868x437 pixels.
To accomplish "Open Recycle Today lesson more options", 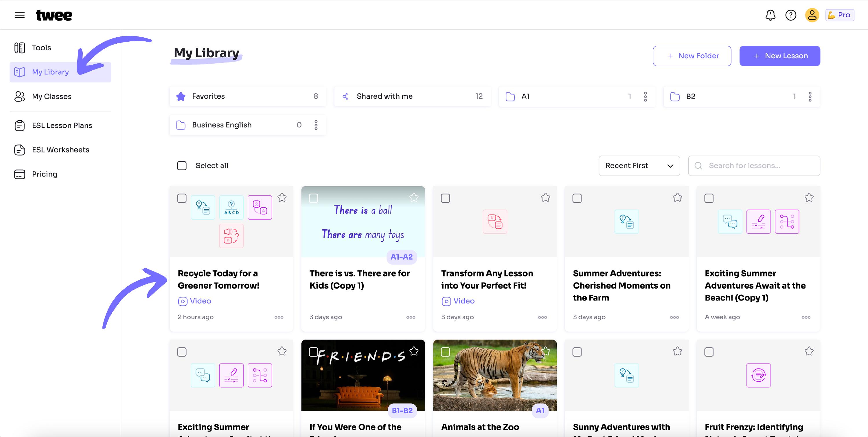I will 279,317.
